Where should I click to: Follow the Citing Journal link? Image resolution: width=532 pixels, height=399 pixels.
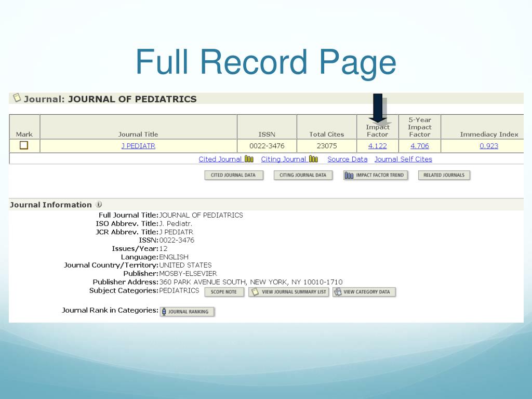[283, 159]
